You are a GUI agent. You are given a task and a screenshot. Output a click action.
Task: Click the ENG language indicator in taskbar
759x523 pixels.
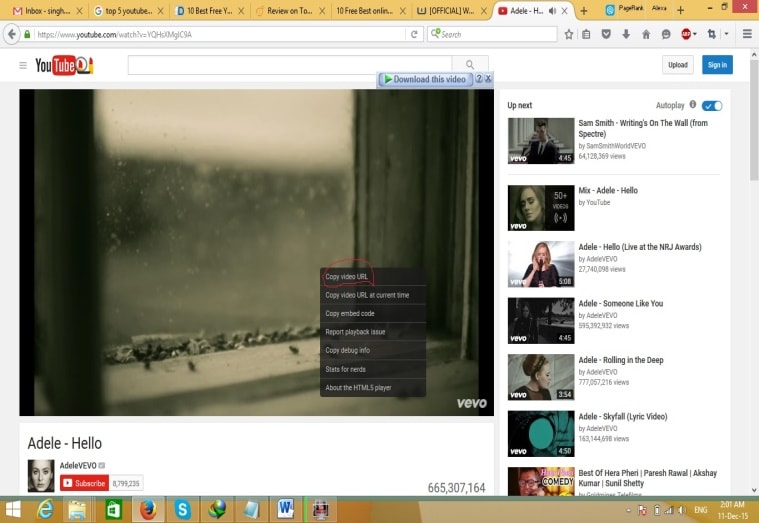(700, 510)
